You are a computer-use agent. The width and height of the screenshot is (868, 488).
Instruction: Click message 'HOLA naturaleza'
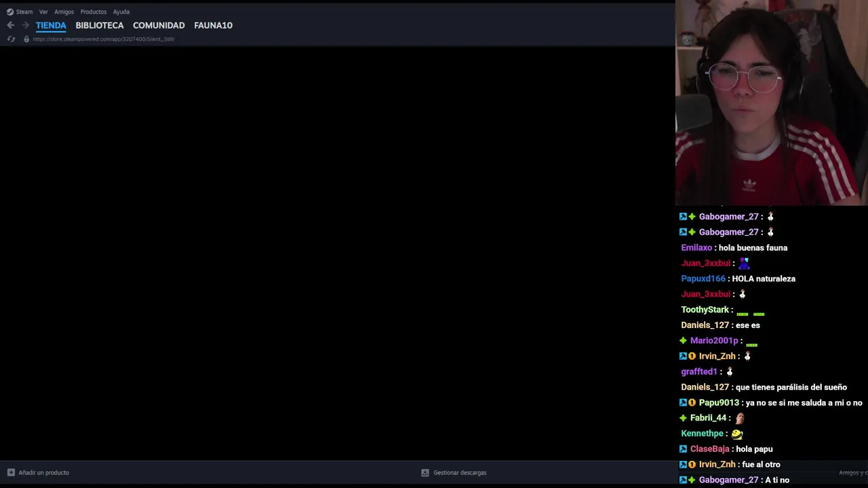[x=764, y=279]
